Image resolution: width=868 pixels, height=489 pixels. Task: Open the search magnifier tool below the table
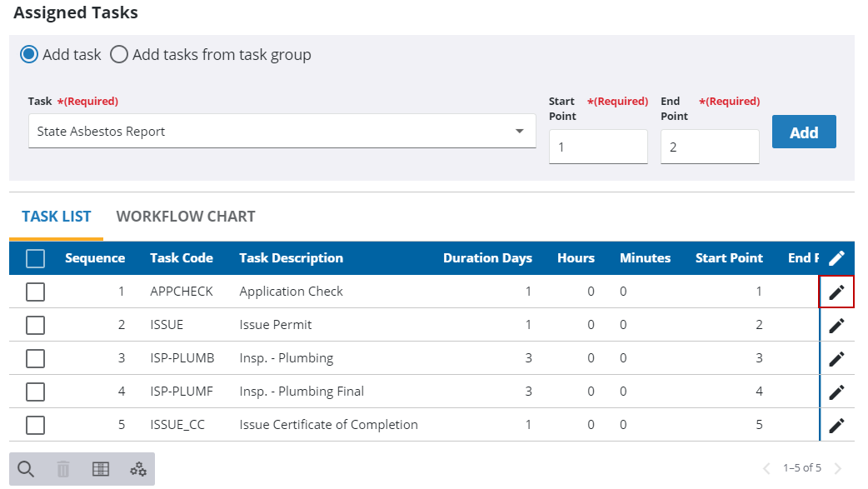click(26, 469)
